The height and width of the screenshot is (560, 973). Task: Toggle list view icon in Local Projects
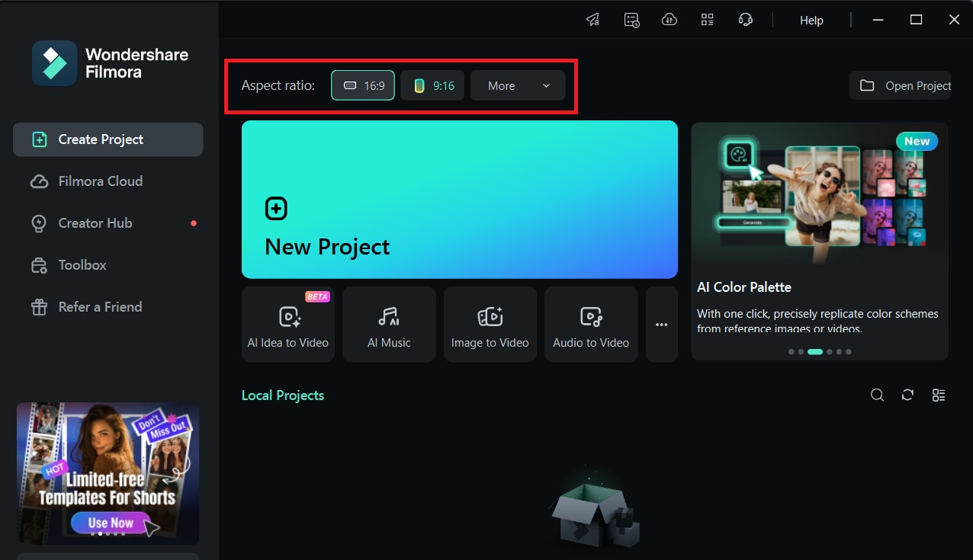click(x=939, y=395)
